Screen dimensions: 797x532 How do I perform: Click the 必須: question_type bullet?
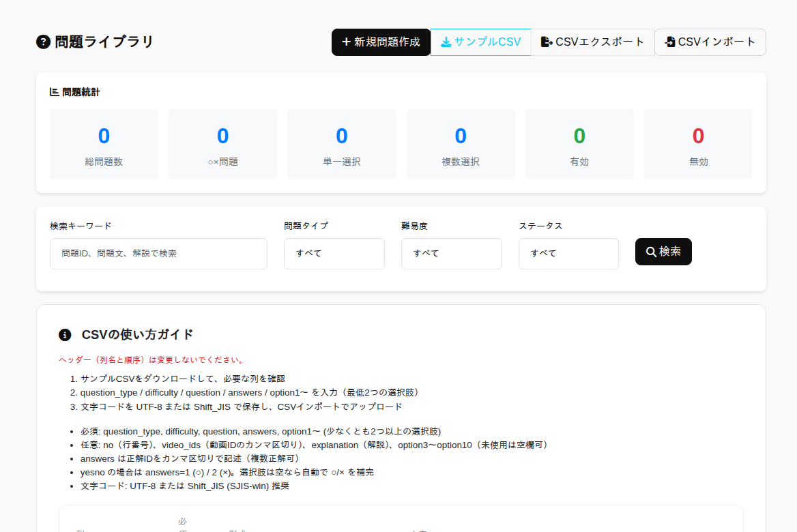pyautogui.click(x=261, y=431)
